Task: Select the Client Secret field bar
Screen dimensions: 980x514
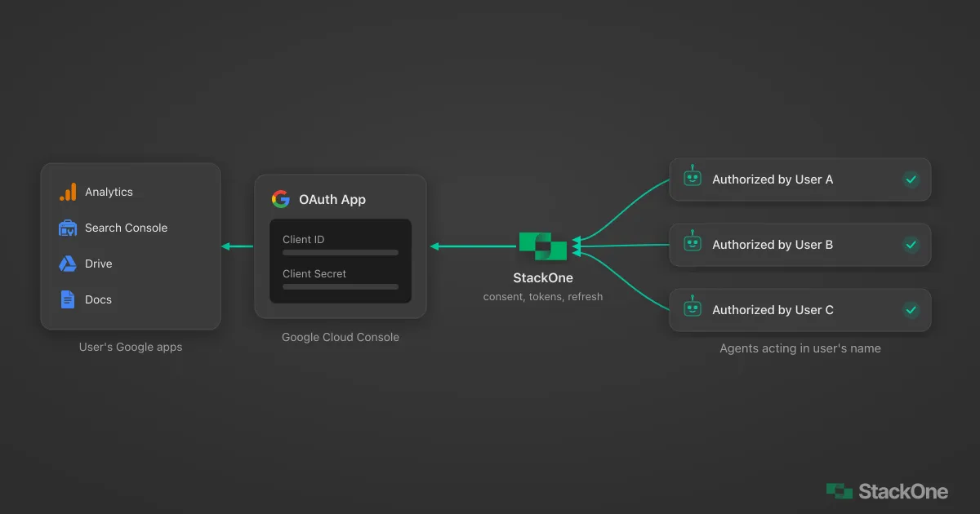Action: click(x=341, y=287)
